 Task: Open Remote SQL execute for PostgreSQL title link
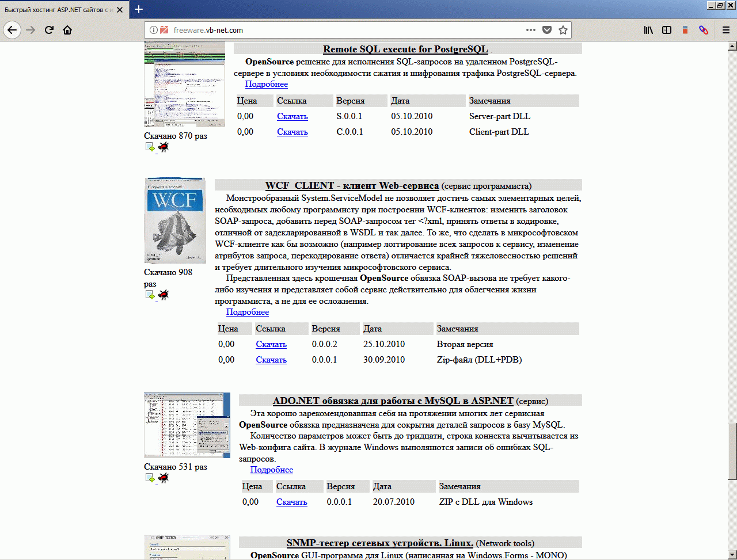click(405, 49)
